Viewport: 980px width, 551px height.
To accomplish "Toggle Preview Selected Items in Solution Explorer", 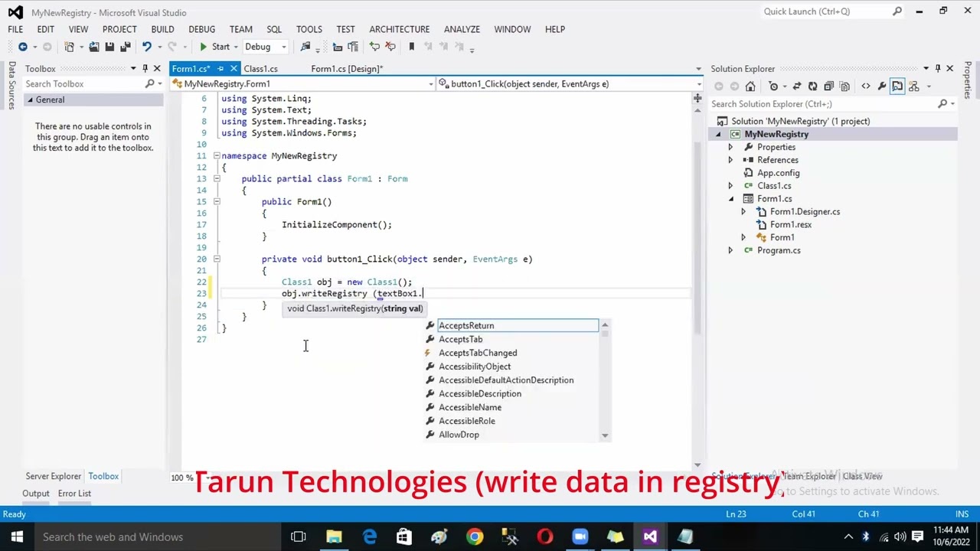I will (x=897, y=86).
